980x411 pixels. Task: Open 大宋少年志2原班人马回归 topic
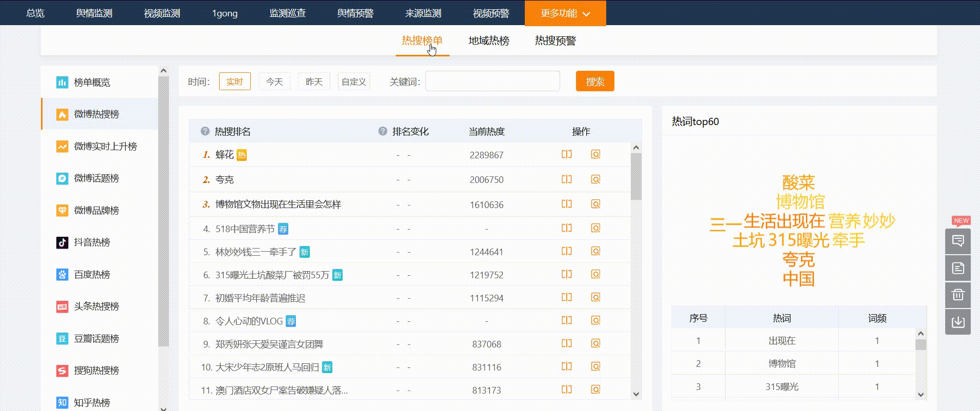click(x=267, y=367)
